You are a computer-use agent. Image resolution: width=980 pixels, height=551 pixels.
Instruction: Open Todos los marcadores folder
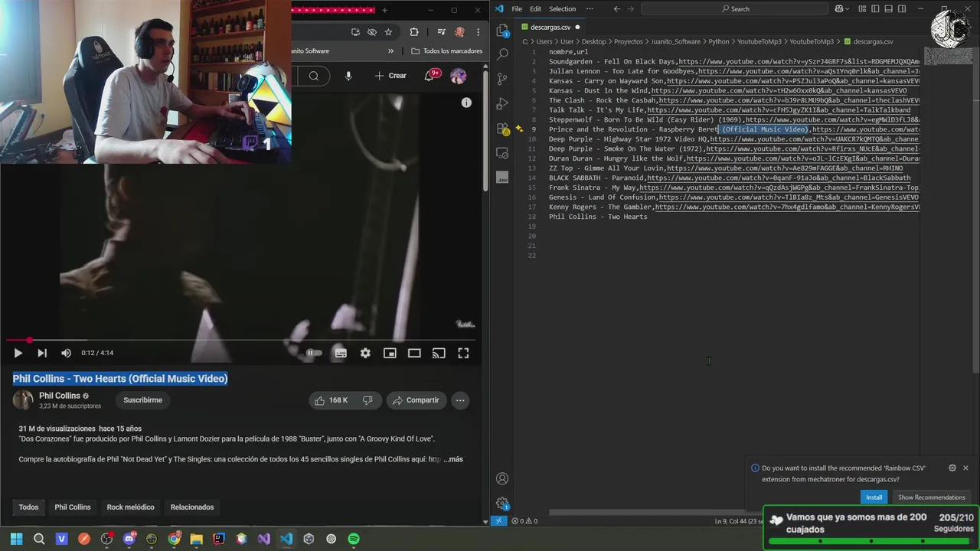pos(447,51)
